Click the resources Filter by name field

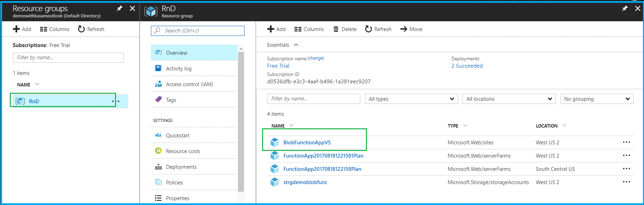tap(314, 99)
